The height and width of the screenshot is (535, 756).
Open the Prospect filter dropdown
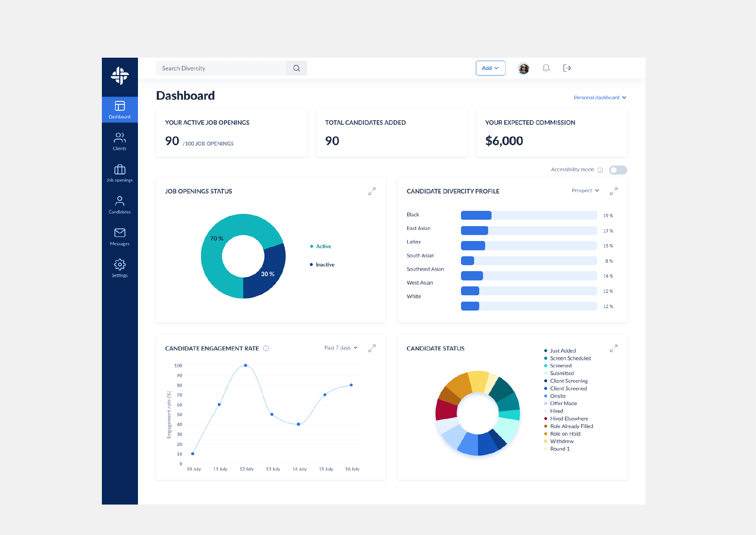[585, 190]
